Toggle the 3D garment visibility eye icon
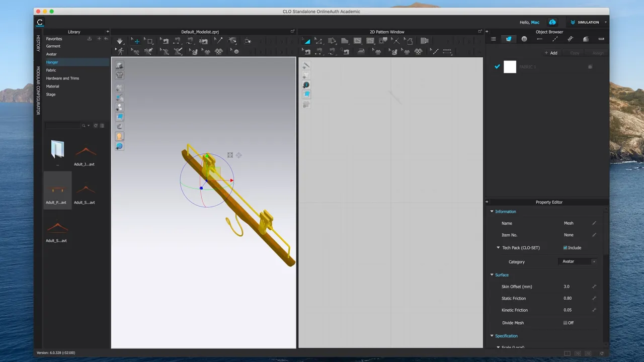This screenshot has height=362, width=644. pyautogui.click(x=119, y=88)
